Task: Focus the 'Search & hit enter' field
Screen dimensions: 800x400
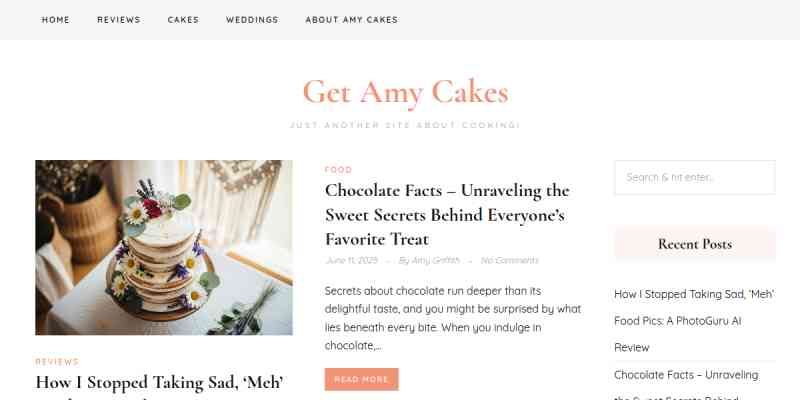Action: 694,177
